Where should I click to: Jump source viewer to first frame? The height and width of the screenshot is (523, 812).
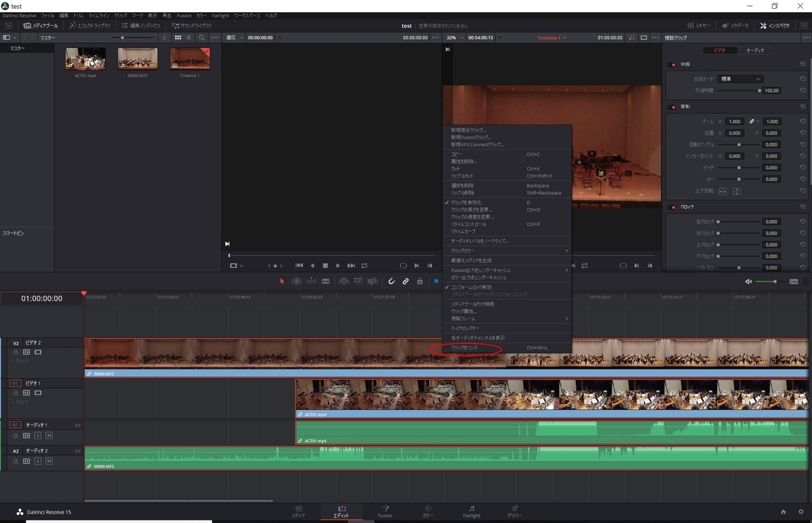click(300, 266)
